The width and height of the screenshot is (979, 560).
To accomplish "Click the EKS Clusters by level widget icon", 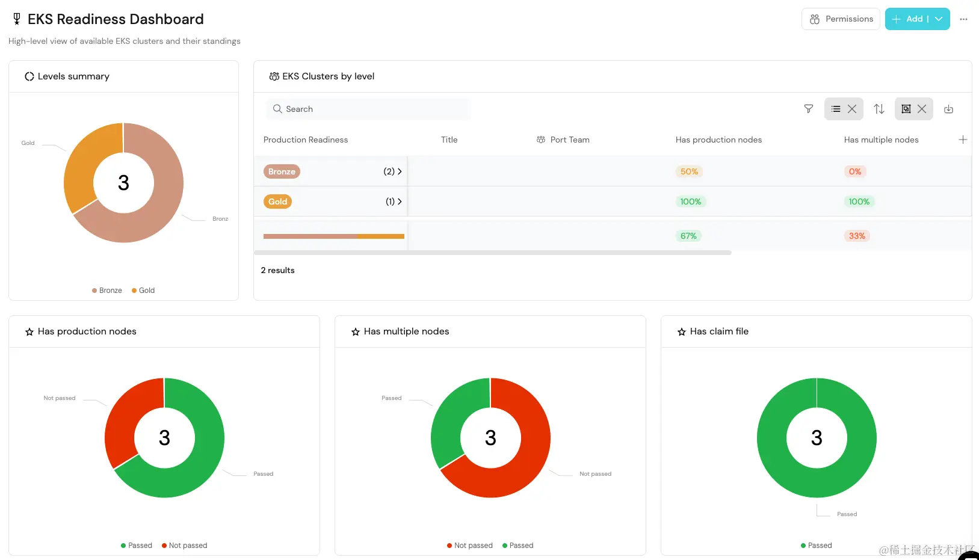I will pyautogui.click(x=274, y=76).
